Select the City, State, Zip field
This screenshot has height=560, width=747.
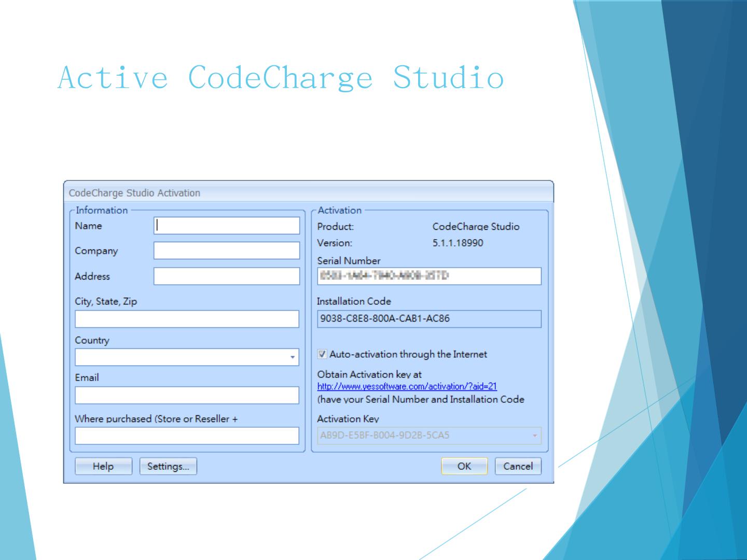pos(187,319)
